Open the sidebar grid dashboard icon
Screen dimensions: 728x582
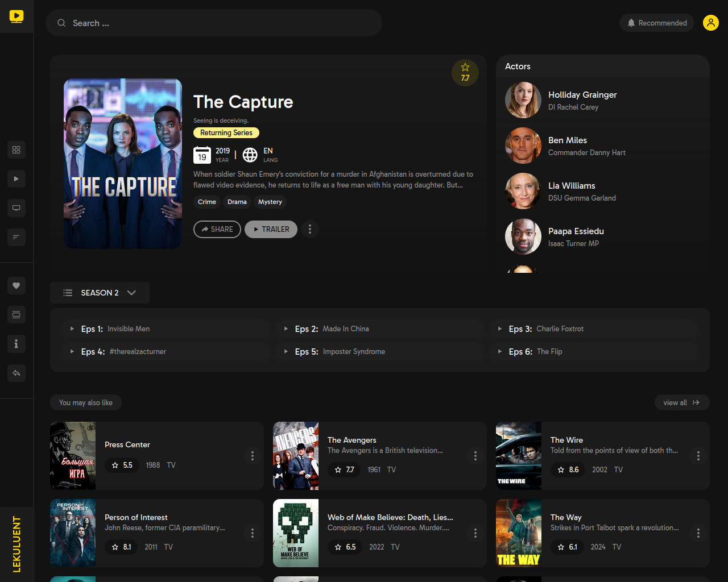pos(16,149)
